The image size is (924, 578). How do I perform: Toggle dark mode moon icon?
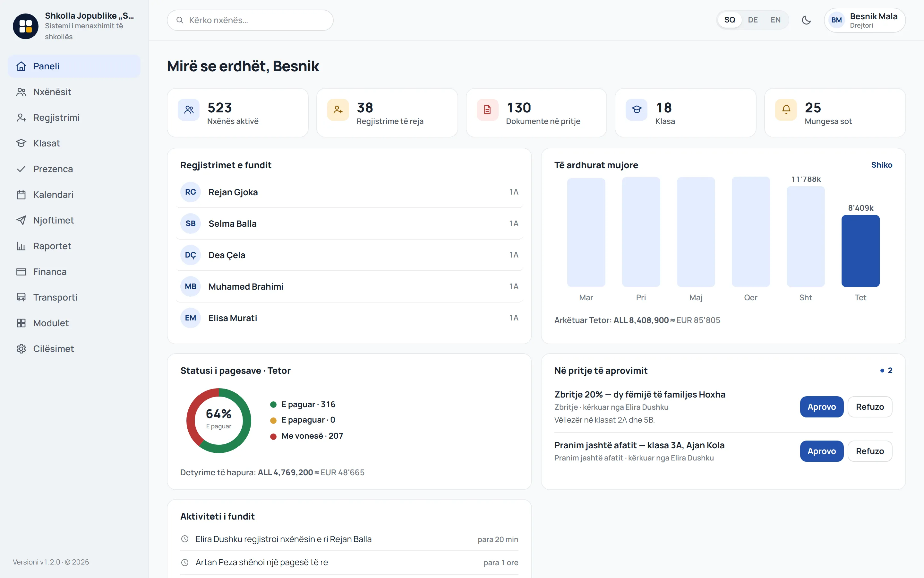click(x=806, y=20)
